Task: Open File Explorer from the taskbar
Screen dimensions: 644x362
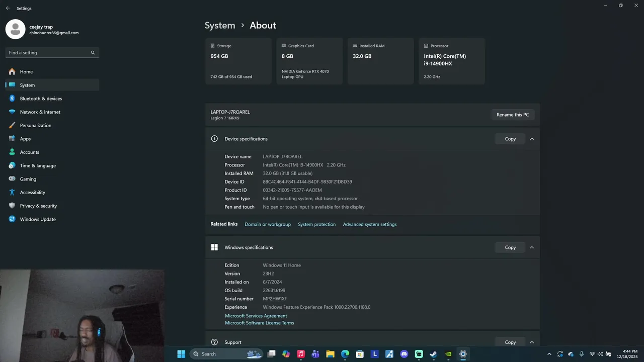Action: coord(330,354)
